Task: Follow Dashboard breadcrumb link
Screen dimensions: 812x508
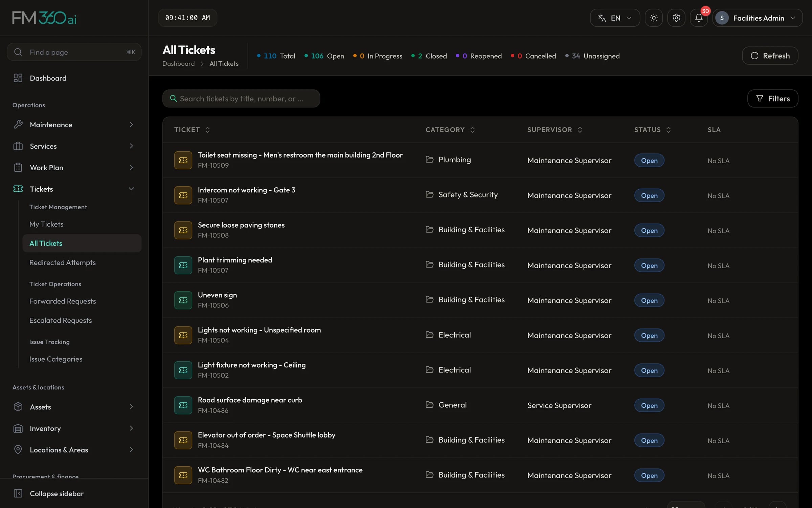Action: click(178, 64)
